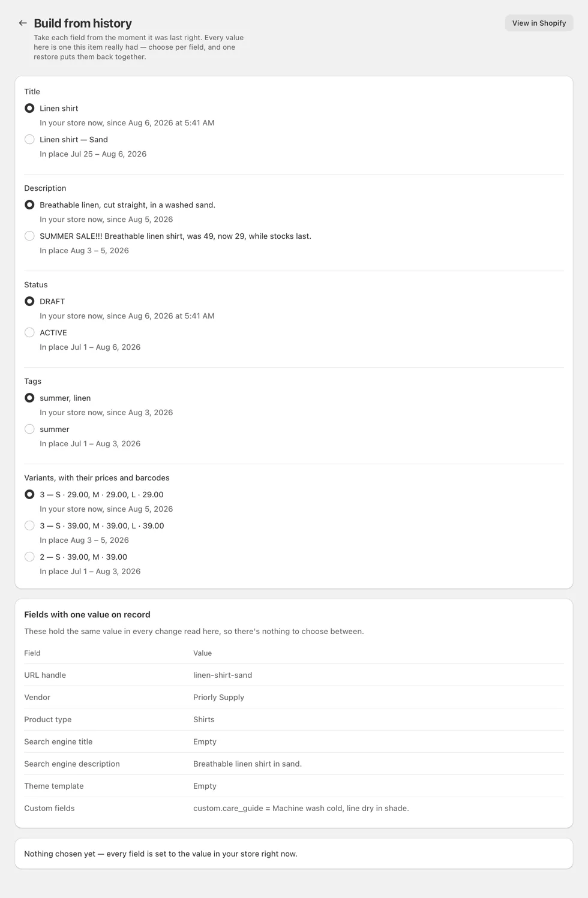Select the 'summer, linen' tags radio
The width and height of the screenshot is (588, 898).
(x=29, y=398)
